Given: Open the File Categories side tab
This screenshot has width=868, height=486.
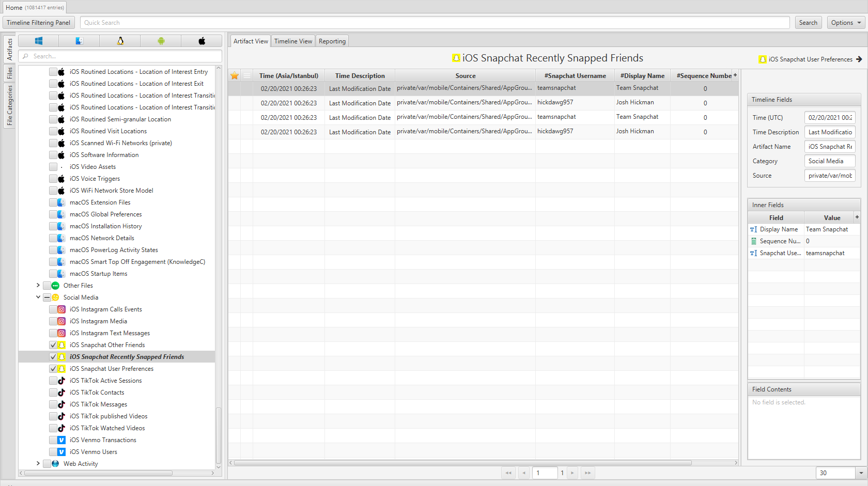Looking at the screenshot, I should pyautogui.click(x=9, y=105).
